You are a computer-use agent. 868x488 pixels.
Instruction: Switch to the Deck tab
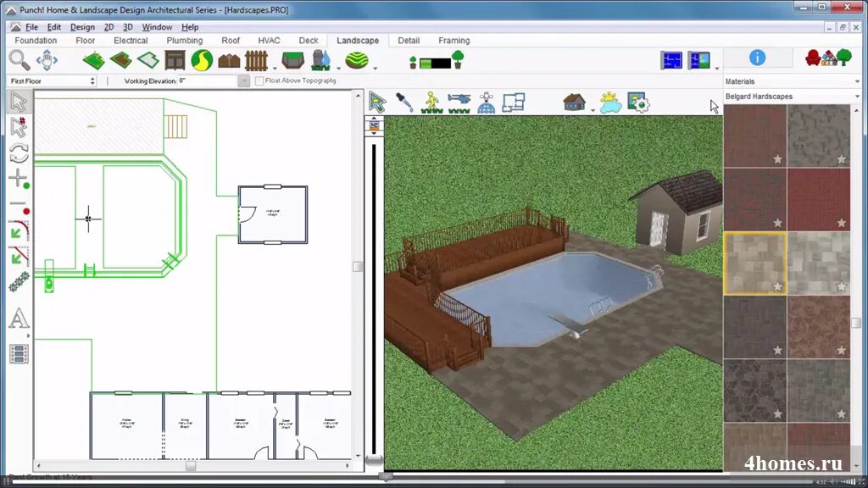(309, 41)
